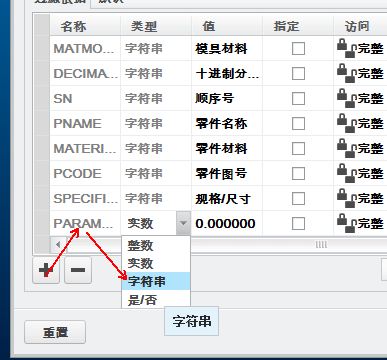Click the 重置 button

pos(55,332)
